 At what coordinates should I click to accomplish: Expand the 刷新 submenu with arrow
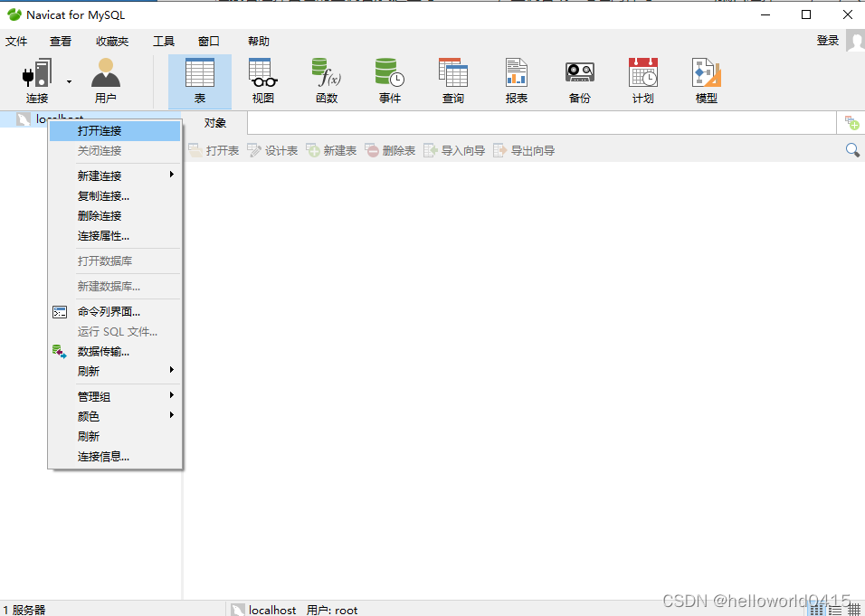[115, 371]
